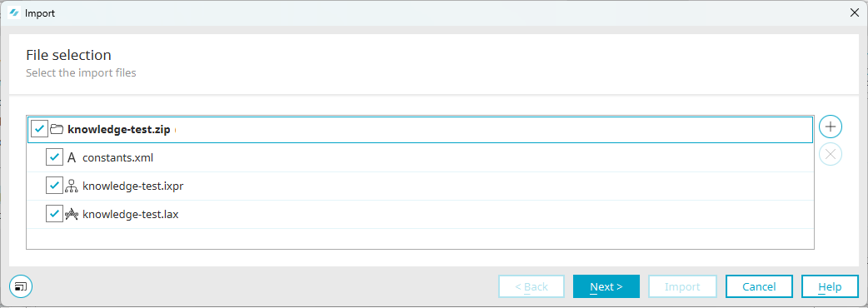Click the hierarchy icon for knowledge-test.ixpr

[x=72, y=186]
